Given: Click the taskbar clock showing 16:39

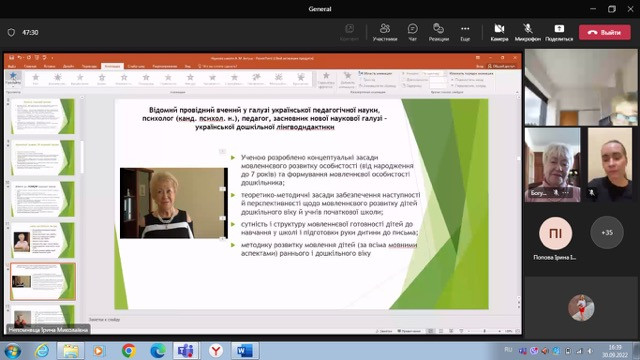Looking at the screenshot, I should tap(615, 351).
